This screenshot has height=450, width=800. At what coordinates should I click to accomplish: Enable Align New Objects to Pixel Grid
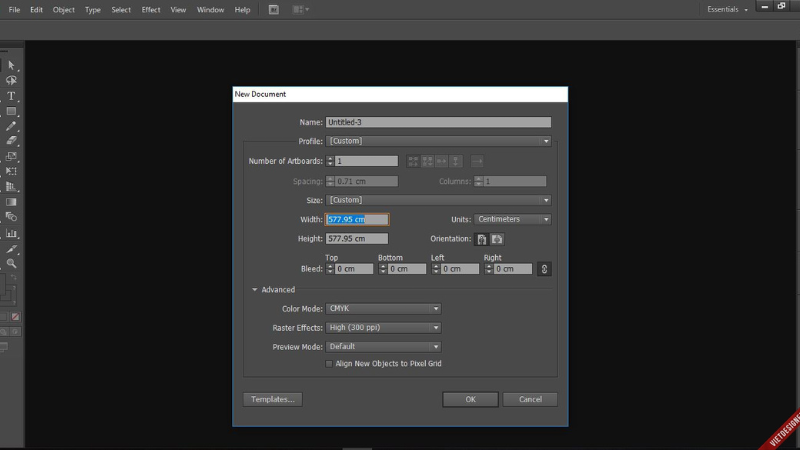(329, 364)
